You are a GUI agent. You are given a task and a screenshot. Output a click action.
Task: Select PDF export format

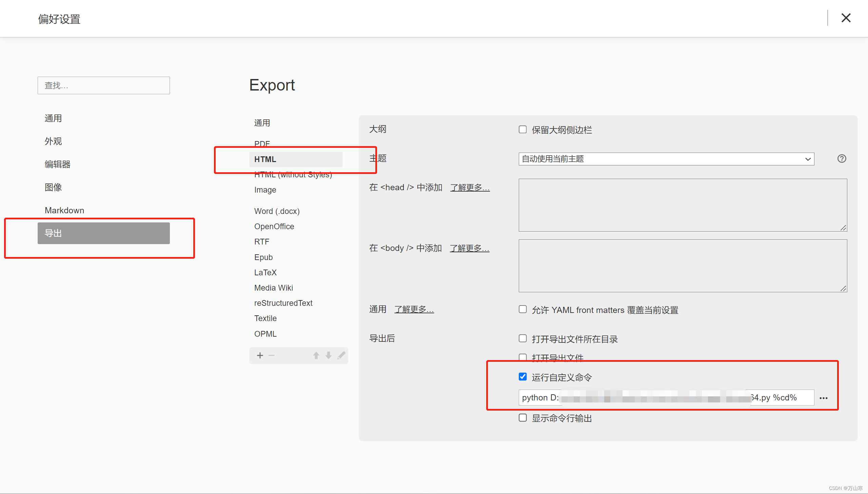pyautogui.click(x=262, y=144)
